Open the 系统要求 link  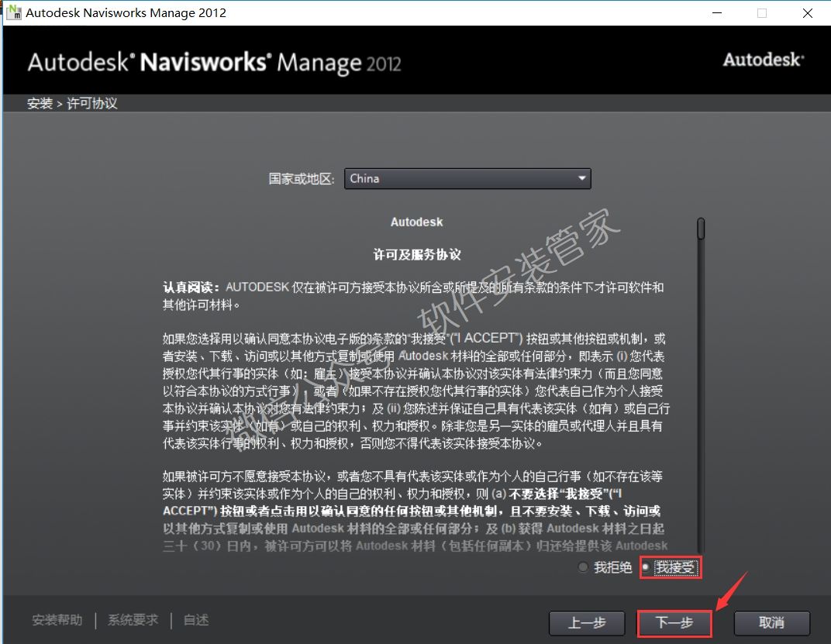tap(133, 620)
